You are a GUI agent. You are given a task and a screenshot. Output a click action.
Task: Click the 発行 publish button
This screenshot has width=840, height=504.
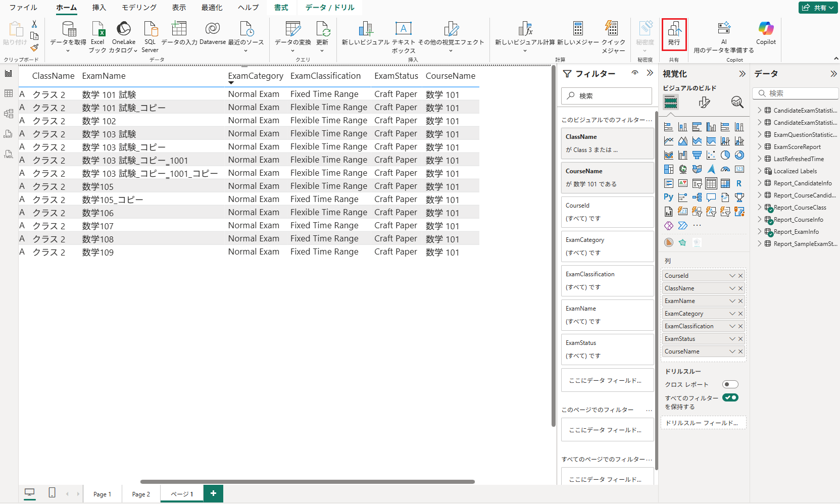[x=674, y=34]
